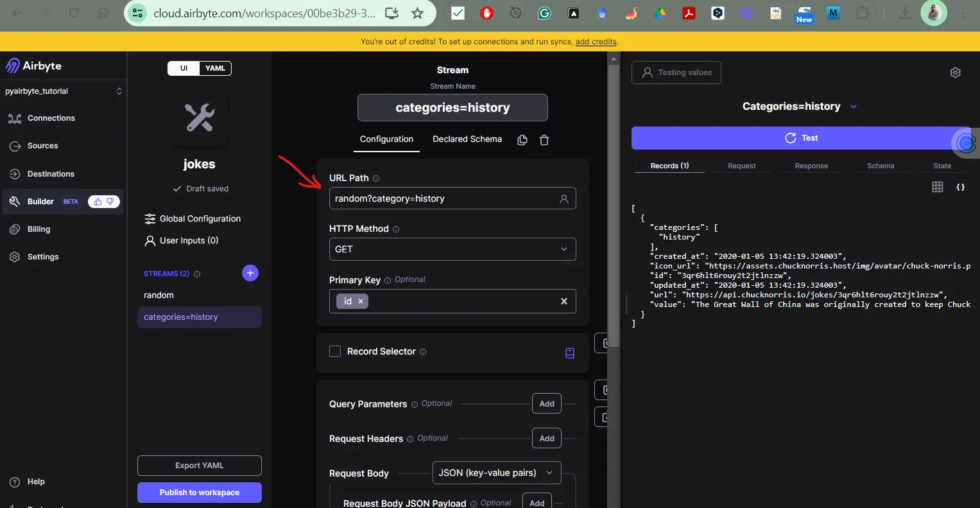The image size is (980, 508).
Task: Open the HTTP Method dropdown
Action: click(x=452, y=249)
